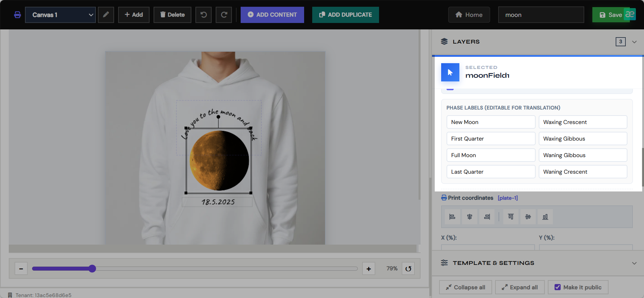Edit the Waning Crescent label field
Viewport: 644px width, 298px height.
pos(583,172)
